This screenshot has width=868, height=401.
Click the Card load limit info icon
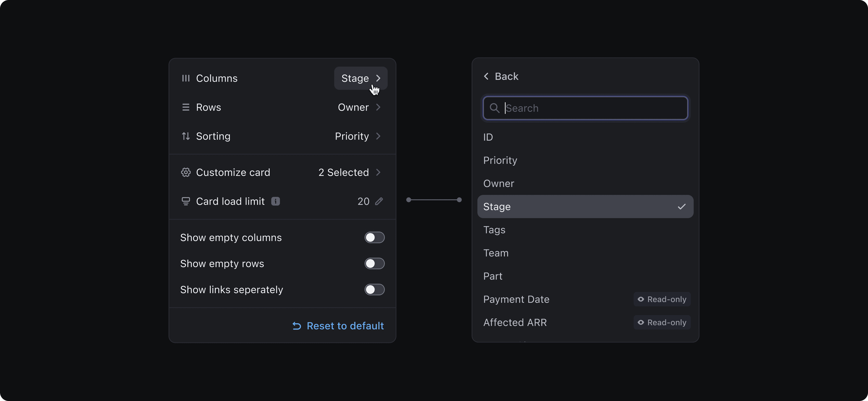(x=275, y=201)
